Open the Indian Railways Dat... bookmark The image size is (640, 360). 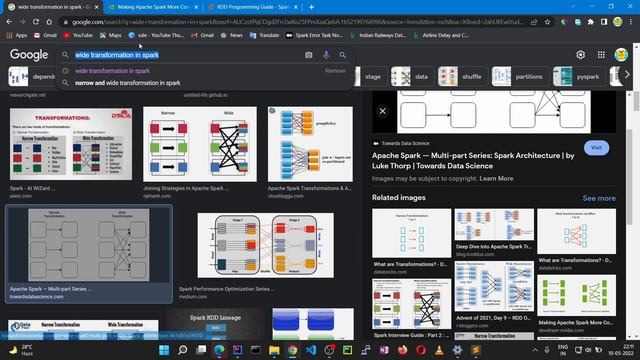pos(378,35)
